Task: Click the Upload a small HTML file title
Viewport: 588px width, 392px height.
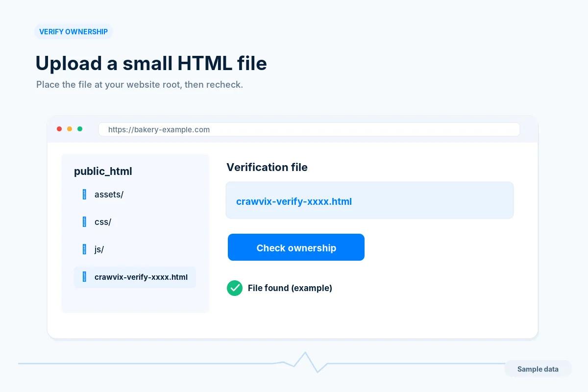Action: coord(151,64)
